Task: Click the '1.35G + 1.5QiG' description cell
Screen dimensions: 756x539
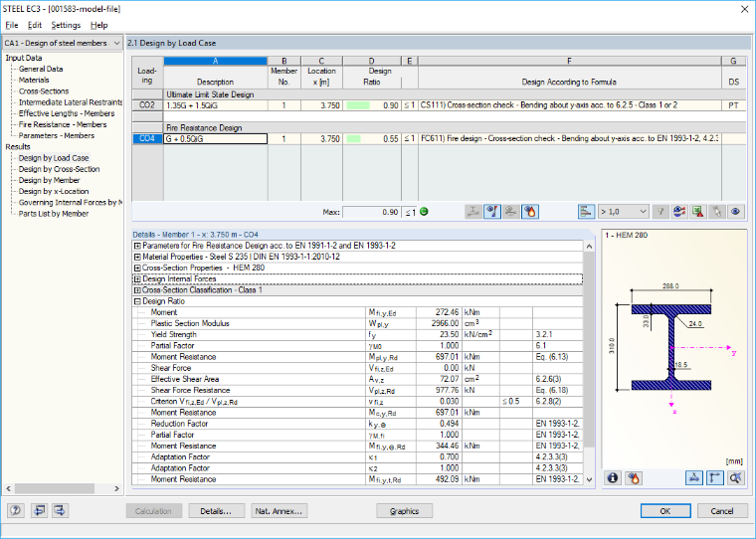Action: [x=216, y=105]
